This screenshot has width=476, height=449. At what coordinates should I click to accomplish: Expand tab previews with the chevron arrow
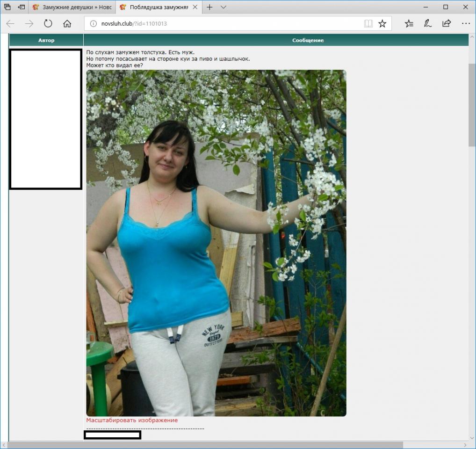tap(224, 7)
